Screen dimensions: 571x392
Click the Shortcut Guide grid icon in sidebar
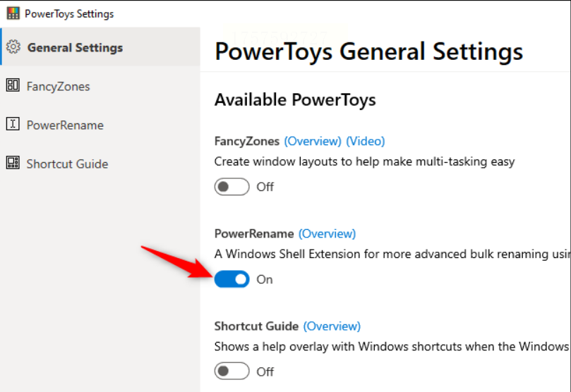click(13, 163)
